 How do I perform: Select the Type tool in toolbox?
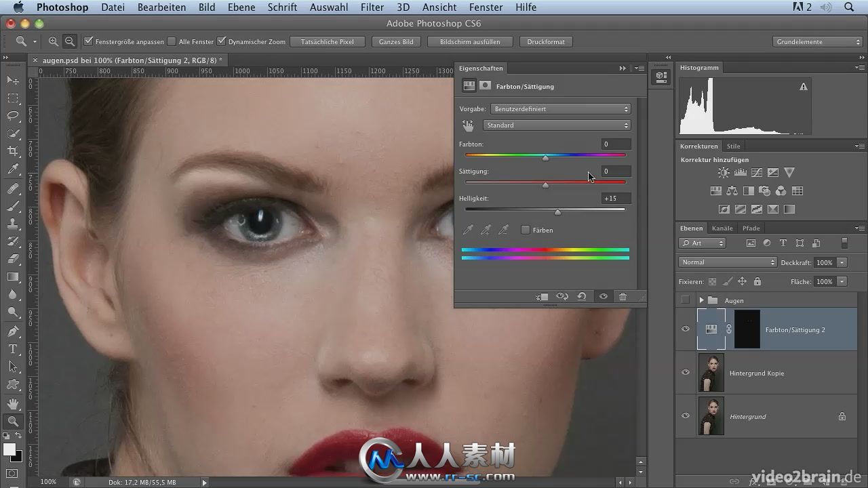tap(13, 349)
